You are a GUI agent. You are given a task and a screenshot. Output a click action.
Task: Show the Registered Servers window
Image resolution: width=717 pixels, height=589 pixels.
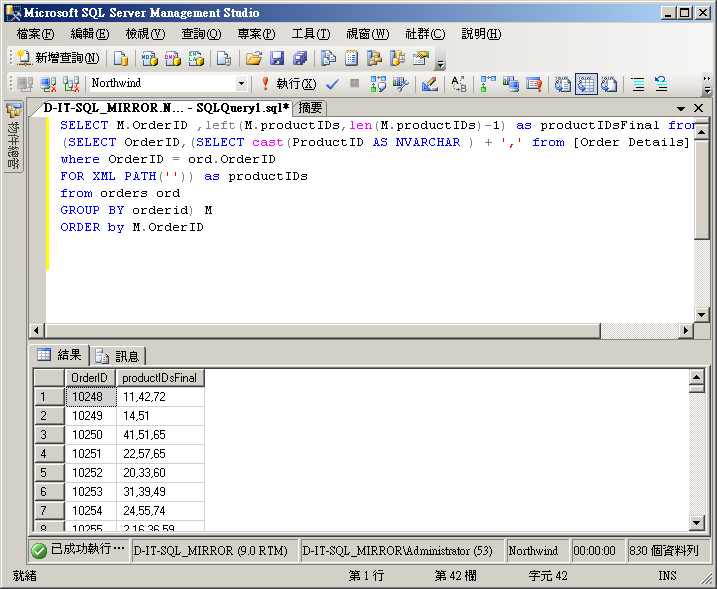point(328,58)
